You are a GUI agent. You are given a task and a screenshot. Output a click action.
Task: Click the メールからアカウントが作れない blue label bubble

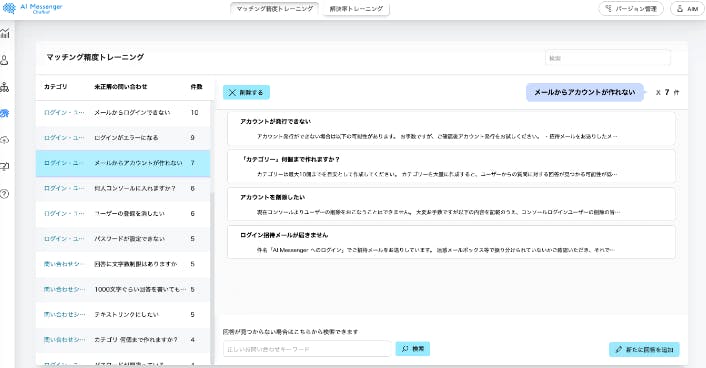(584, 92)
